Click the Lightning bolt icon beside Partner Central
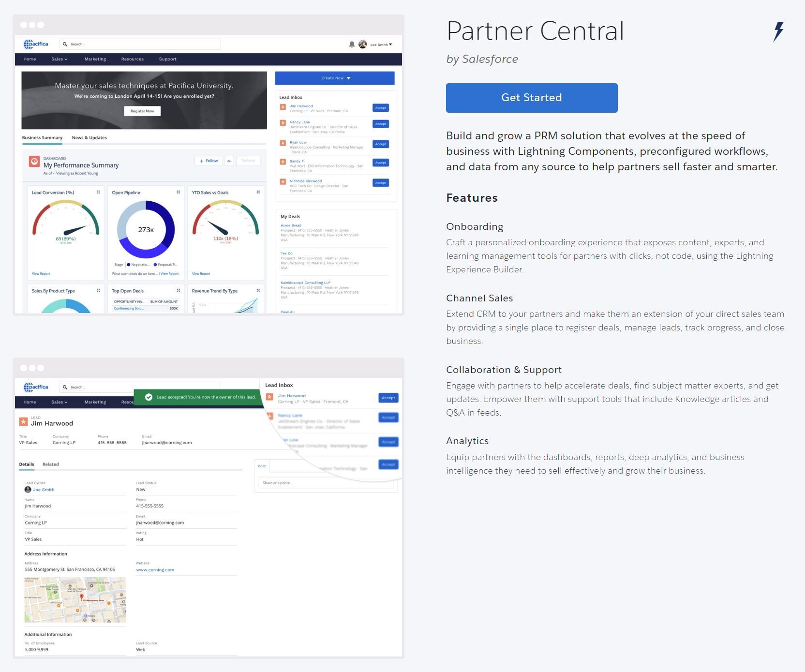Viewport: 805px width, 672px height. point(778,31)
